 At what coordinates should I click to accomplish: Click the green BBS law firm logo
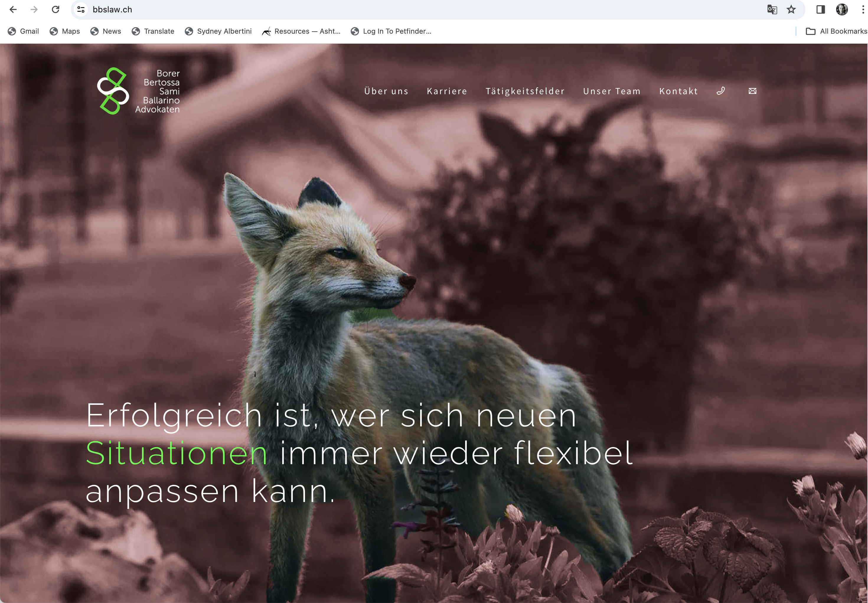click(x=112, y=91)
